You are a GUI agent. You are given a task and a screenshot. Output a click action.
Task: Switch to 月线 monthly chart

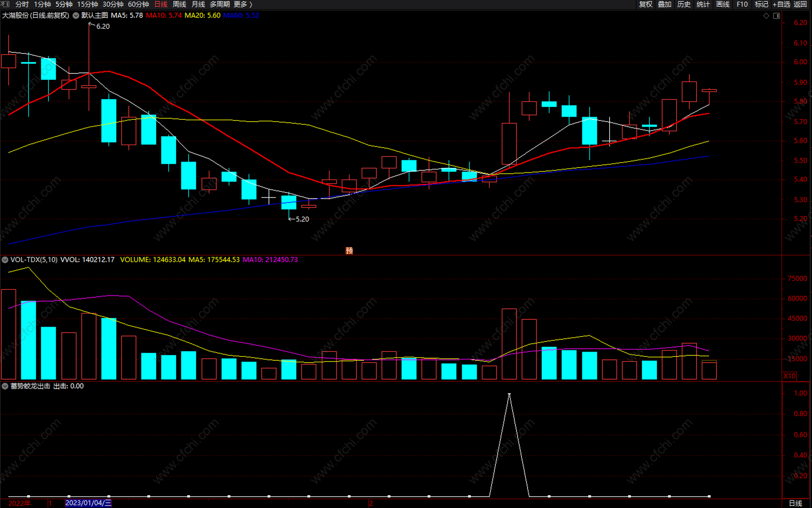198,4
